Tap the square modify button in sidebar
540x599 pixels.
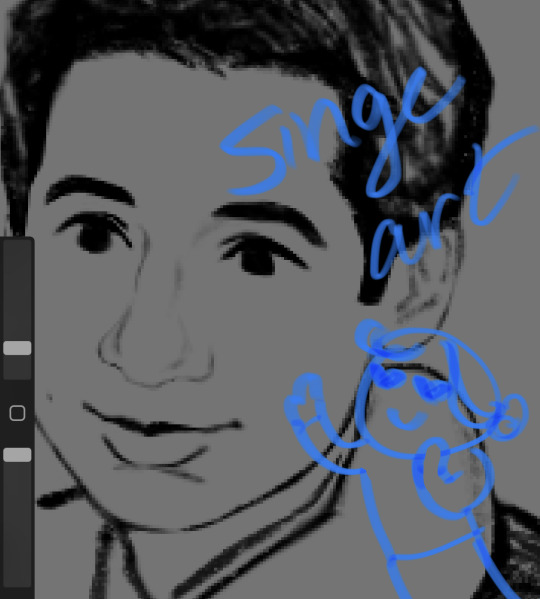[x=17, y=413]
